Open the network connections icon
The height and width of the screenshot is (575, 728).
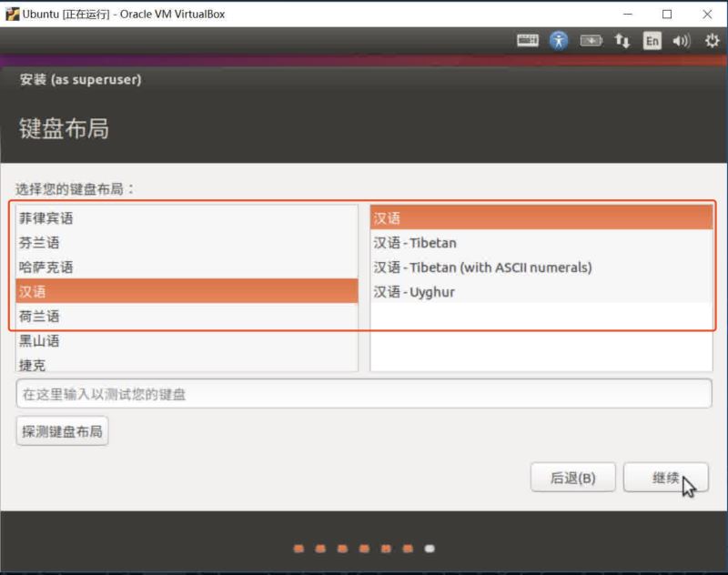pyautogui.click(x=622, y=41)
